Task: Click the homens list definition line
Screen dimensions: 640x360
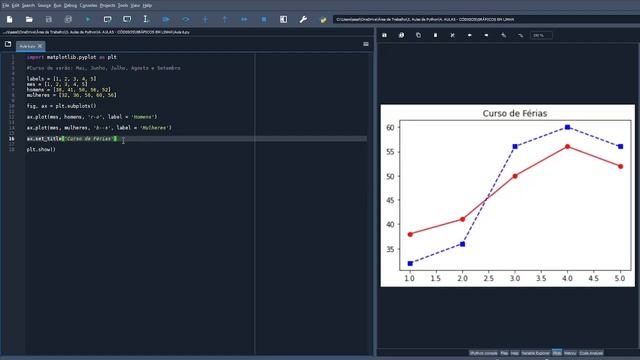Action: tap(69, 90)
